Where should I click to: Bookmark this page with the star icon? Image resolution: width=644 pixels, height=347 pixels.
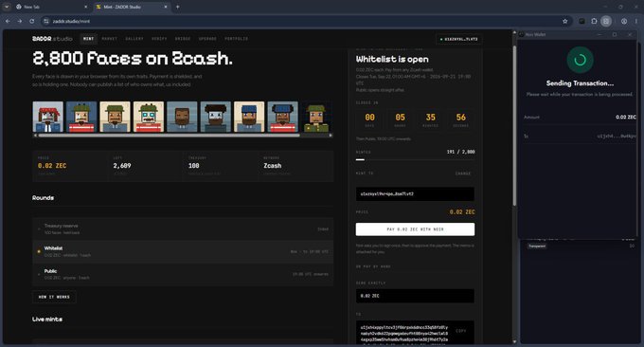coord(565,21)
